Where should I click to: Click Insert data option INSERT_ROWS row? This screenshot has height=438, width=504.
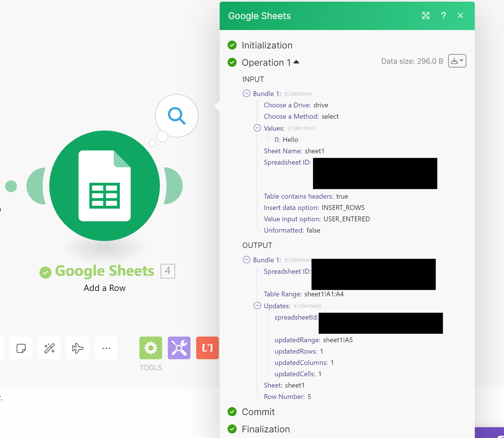click(314, 208)
